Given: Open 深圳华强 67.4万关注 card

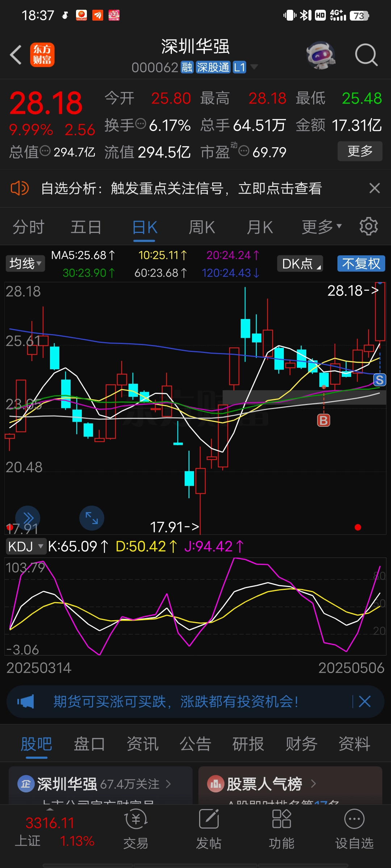Looking at the screenshot, I should click(101, 785).
